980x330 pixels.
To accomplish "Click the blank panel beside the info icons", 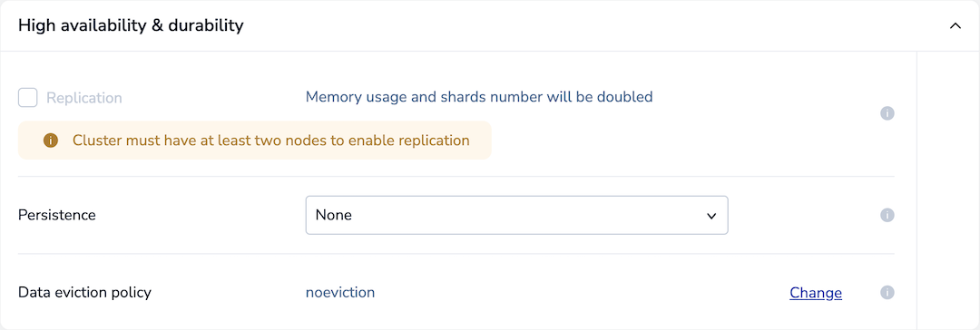I will [x=947, y=189].
